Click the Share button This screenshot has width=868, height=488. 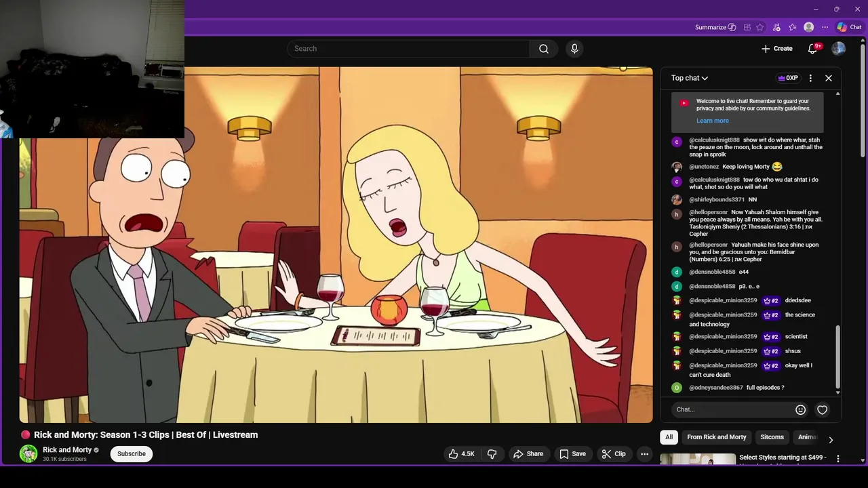[x=528, y=454]
